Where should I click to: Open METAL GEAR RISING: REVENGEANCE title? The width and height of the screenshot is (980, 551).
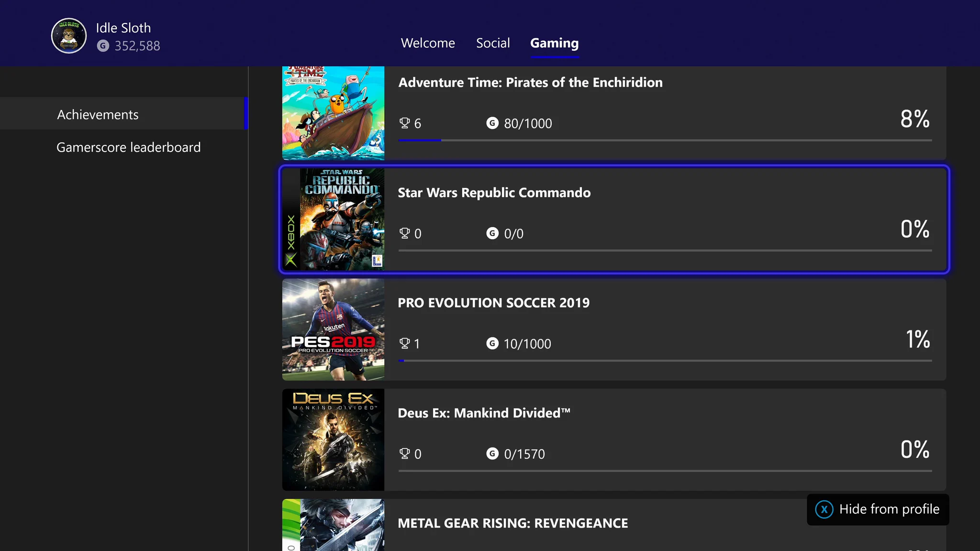(x=513, y=523)
